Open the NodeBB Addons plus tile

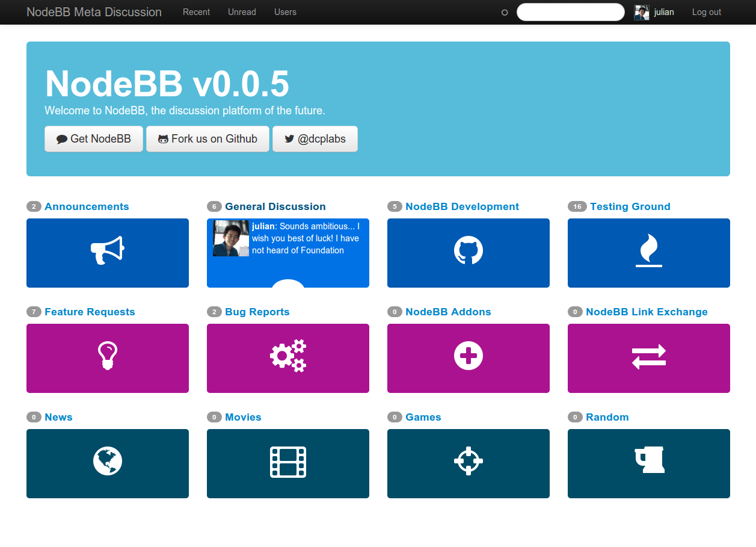pos(469,358)
